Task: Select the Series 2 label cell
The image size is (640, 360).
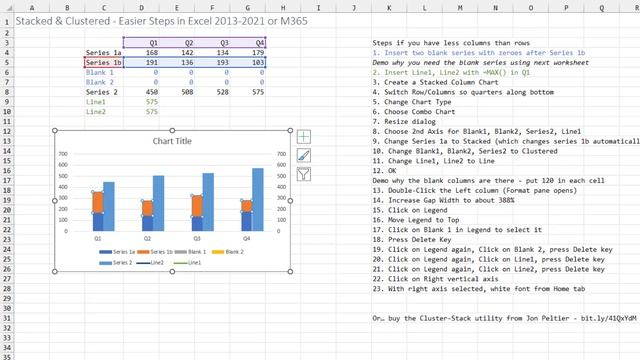Action: pyautogui.click(x=104, y=92)
